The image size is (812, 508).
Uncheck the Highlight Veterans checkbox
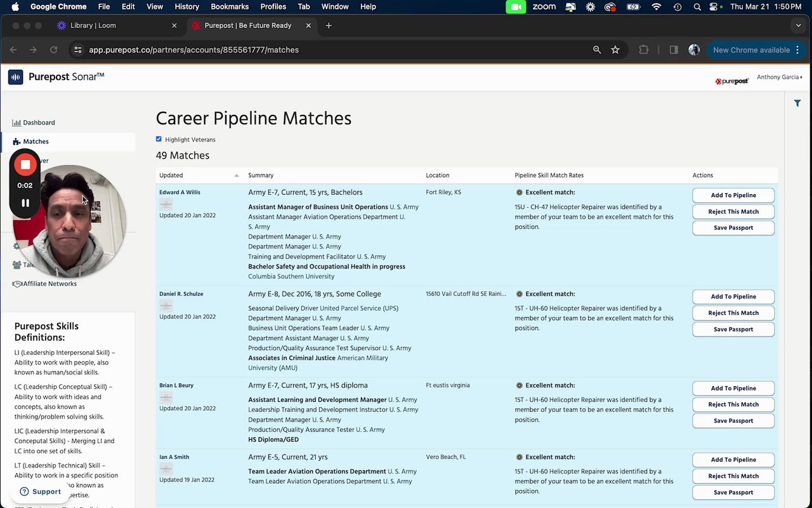pos(159,139)
